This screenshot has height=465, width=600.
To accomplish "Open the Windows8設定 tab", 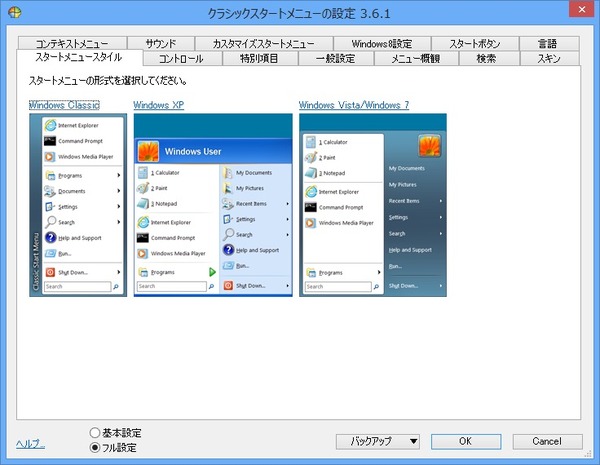I will pyautogui.click(x=382, y=43).
